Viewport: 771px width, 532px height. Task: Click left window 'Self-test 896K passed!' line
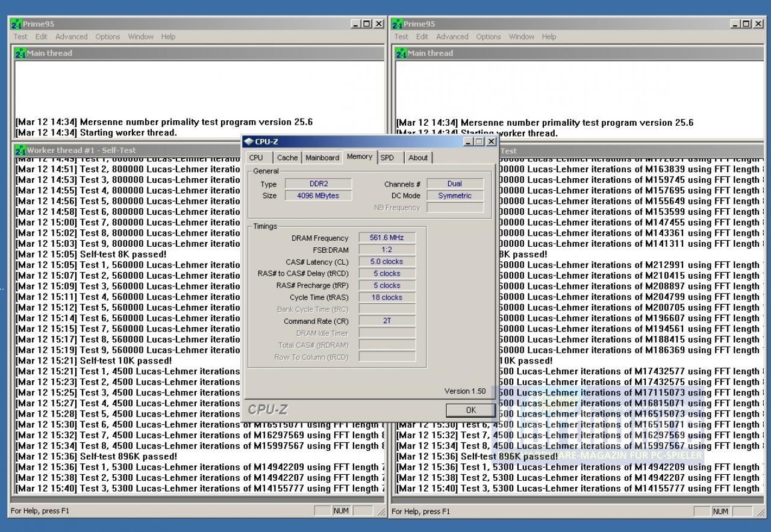pos(96,456)
